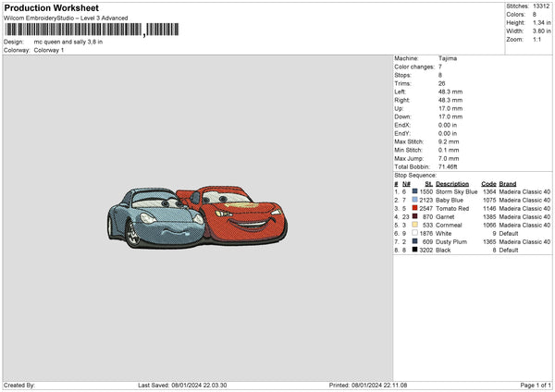Image resolution: width=555 pixels, height=392 pixels.
Task: Click the 'Last Saved: 08/01/2024 22.03.30' footer text
Action: click(x=182, y=386)
